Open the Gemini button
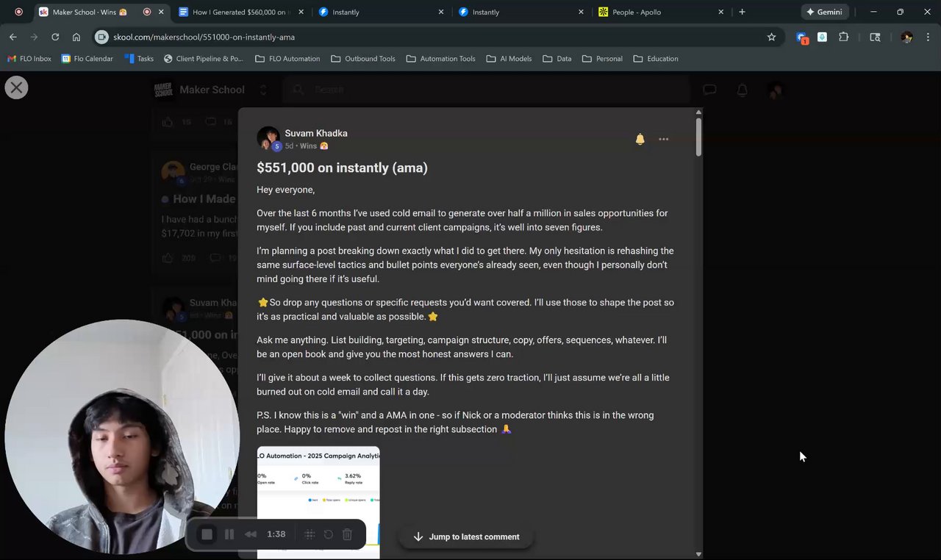941x560 pixels. click(824, 12)
